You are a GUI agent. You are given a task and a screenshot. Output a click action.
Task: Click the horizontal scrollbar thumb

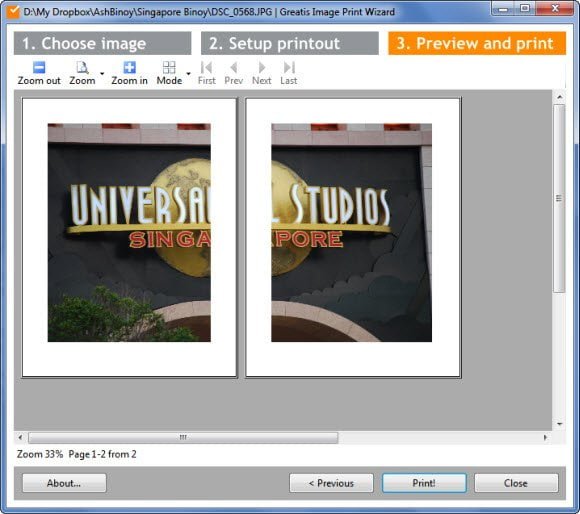pyautogui.click(x=183, y=437)
